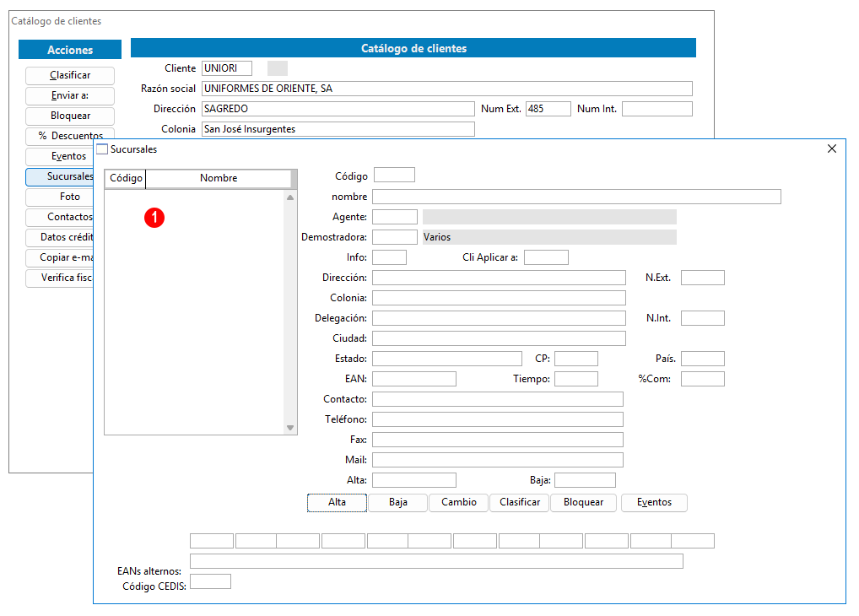Focus the Alta date field
The height and width of the screenshot is (616, 859).
(x=414, y=481)
